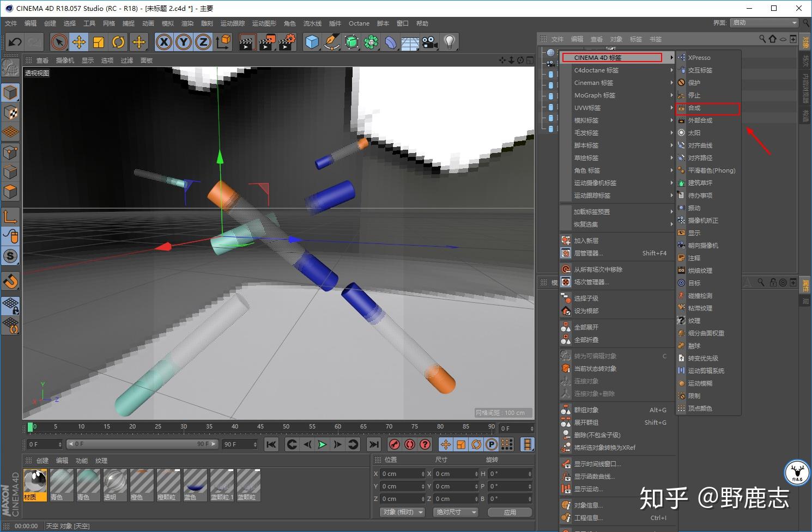Open 对象 (相对) coordinate mode dropdown
This screenshot has height=532, width=812.
(403, 512)
